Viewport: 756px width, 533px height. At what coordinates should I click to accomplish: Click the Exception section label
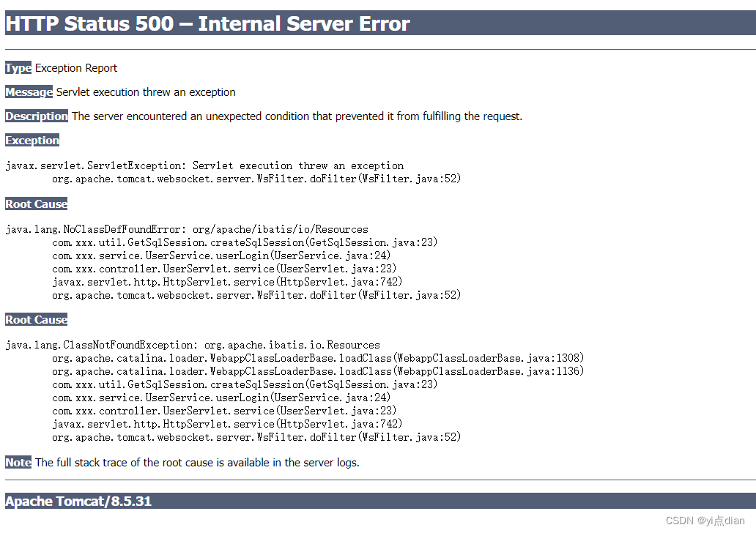coord(32,140)
